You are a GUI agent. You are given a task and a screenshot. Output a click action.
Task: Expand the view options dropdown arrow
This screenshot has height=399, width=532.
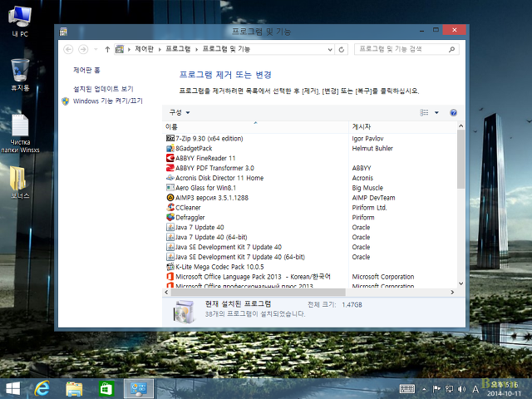click(436, 113)
